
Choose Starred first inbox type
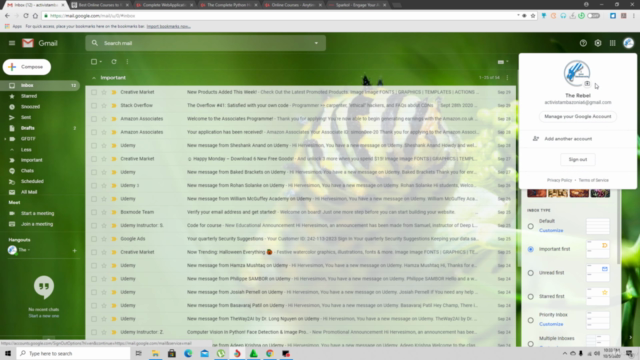[530, 296]
